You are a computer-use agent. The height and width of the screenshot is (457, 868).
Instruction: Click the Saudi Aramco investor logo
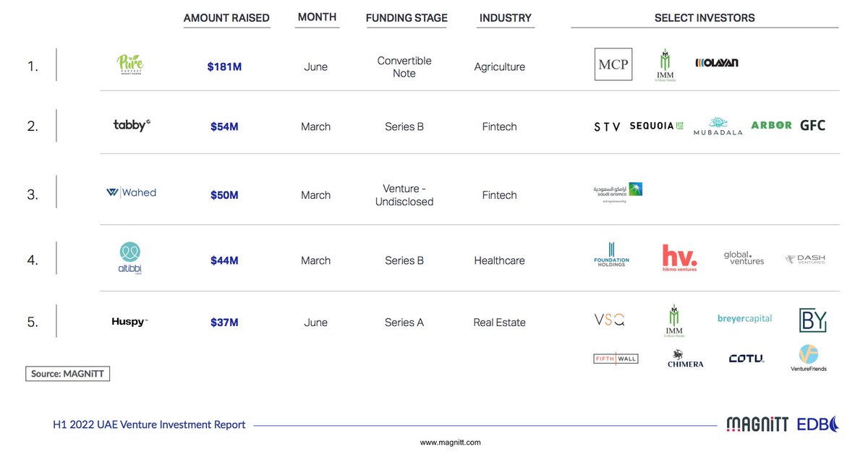[x=617, y=194]
